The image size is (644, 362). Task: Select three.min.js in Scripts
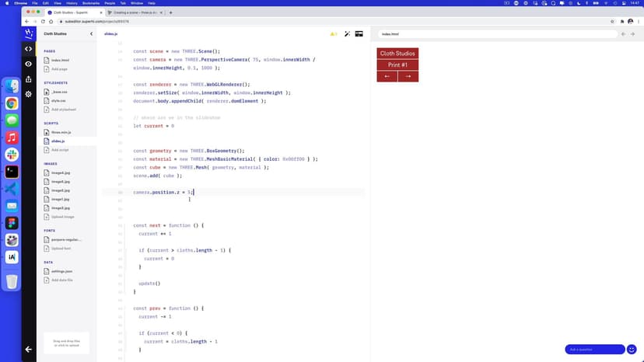click(x=61, y=132)
